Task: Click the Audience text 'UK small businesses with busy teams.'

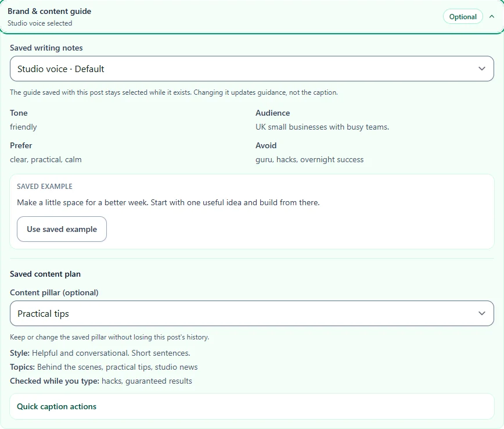Action: coord(322,127)
